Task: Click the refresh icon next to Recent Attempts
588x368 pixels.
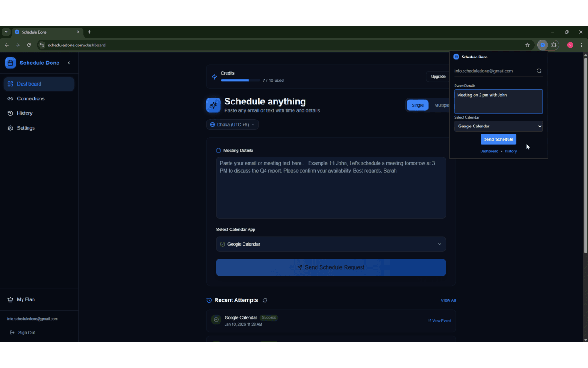Action: point(265,300)
